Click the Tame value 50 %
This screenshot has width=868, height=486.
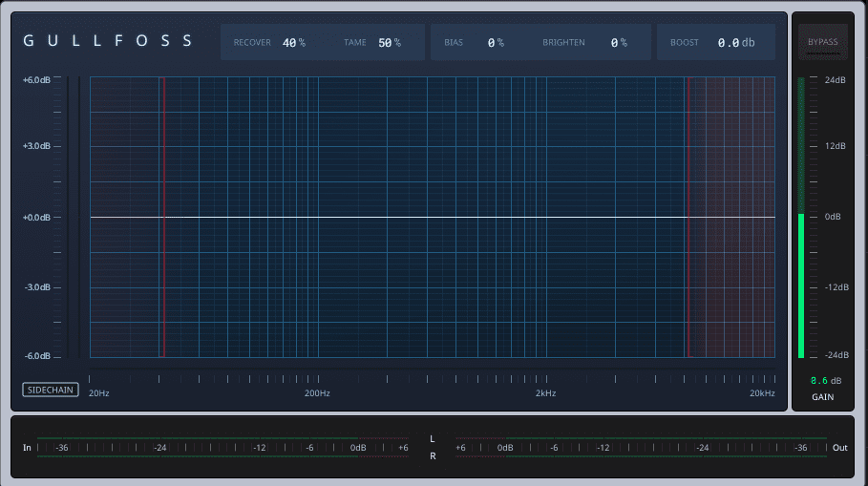[x=390, y=43]
